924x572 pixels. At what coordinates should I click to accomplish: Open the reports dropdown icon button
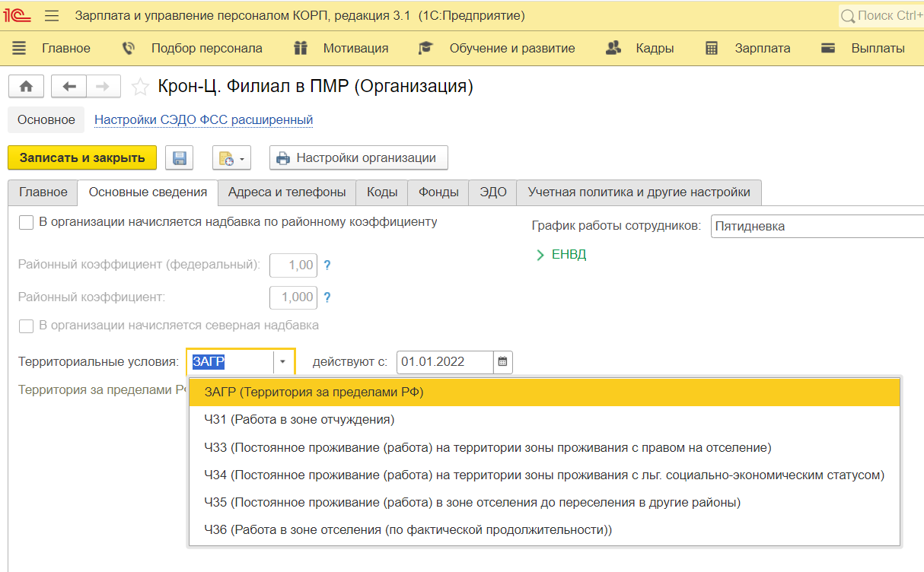231,158
